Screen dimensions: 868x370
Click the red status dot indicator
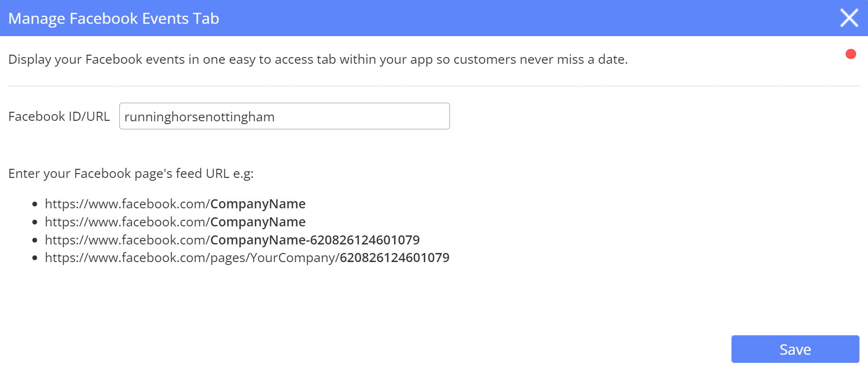click(851, 54)
